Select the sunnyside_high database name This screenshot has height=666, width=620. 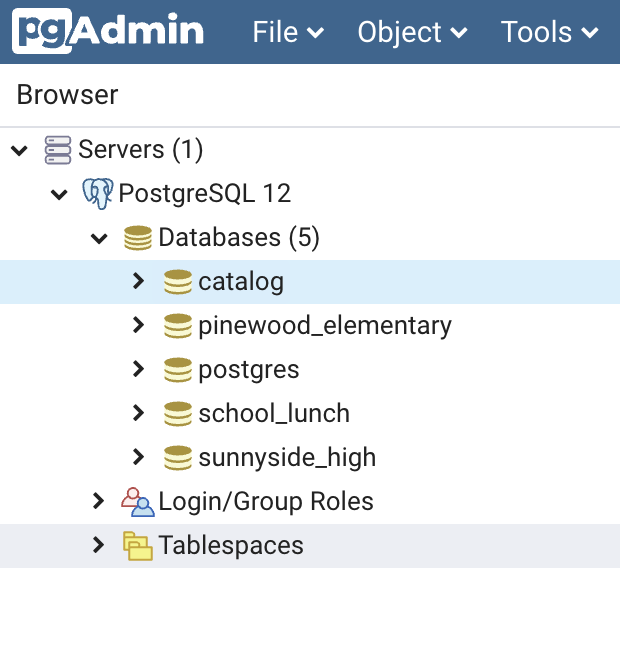click(x=287, y=458)
